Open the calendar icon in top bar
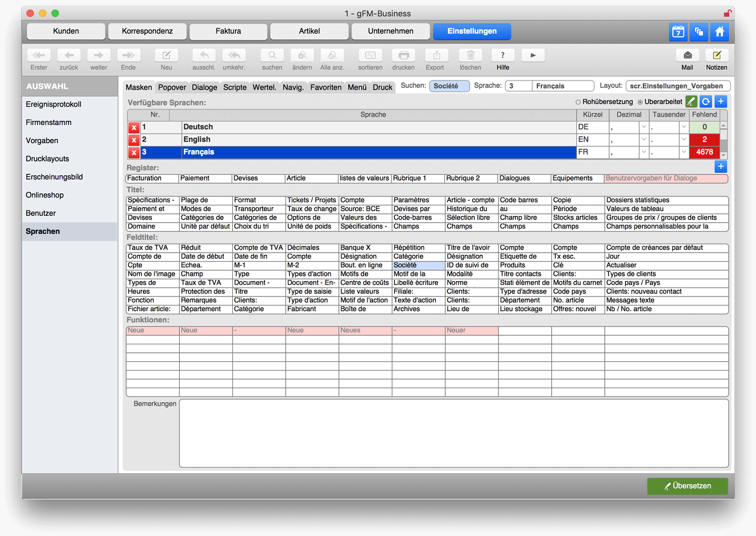Screen dimensions: 756x536 pyautogui.click(x=678, y=32)
